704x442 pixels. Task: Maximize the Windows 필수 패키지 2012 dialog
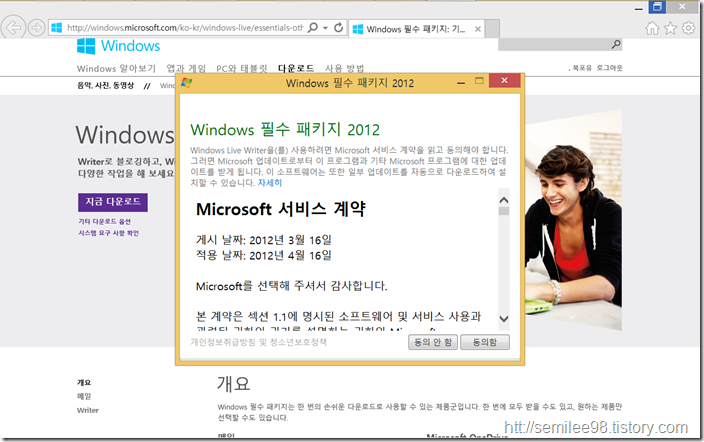click(479, 81)
